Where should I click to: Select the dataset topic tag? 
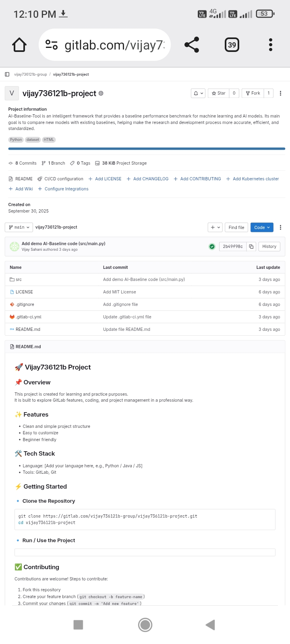33,140
